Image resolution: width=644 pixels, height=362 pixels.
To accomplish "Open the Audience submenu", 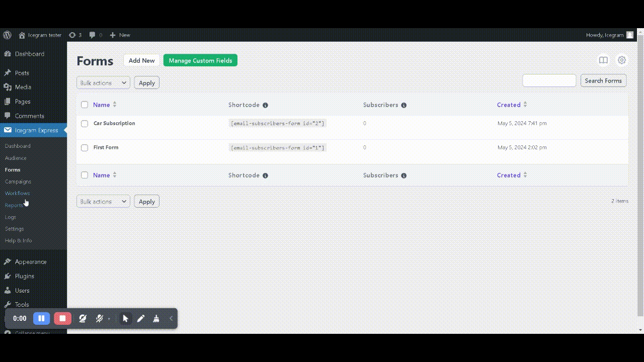I will [x=16, y=158].
